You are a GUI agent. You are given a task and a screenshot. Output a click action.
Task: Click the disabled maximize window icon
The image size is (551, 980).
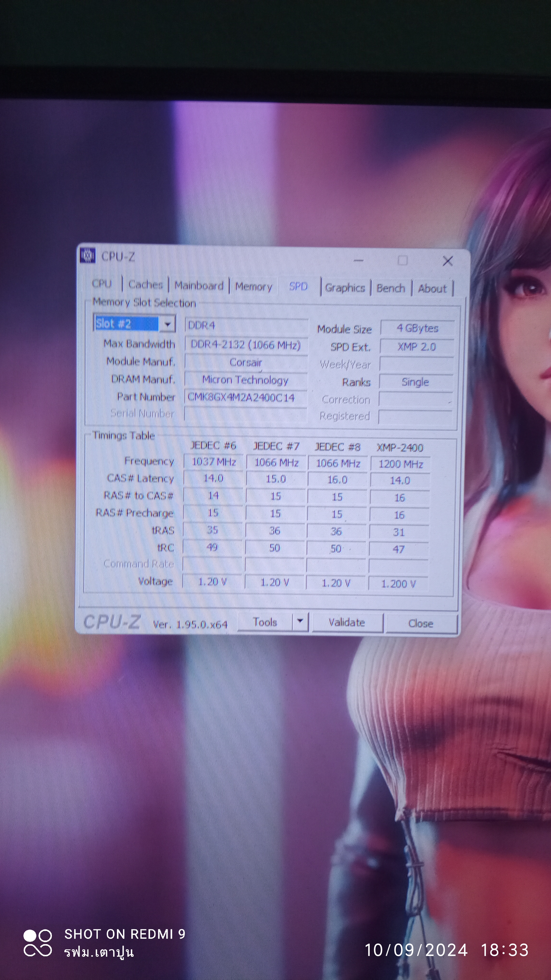[402, 261]
